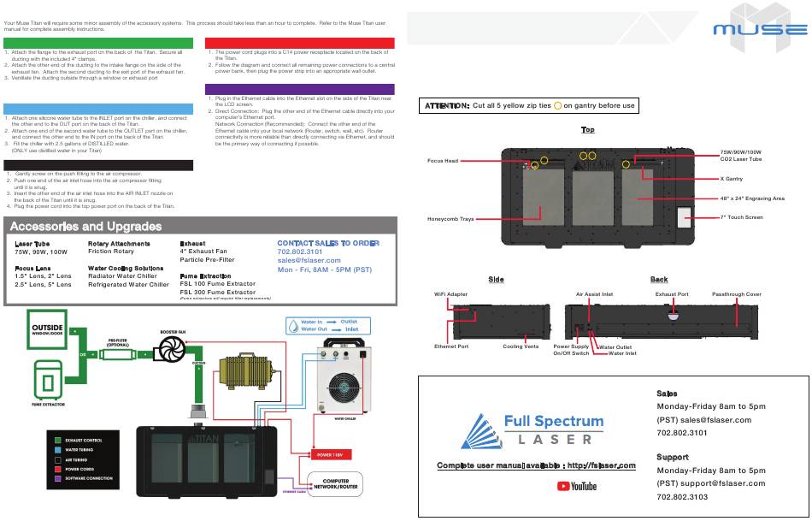Click the "Particle Pre-Filter" item

(x=207, y=259)
